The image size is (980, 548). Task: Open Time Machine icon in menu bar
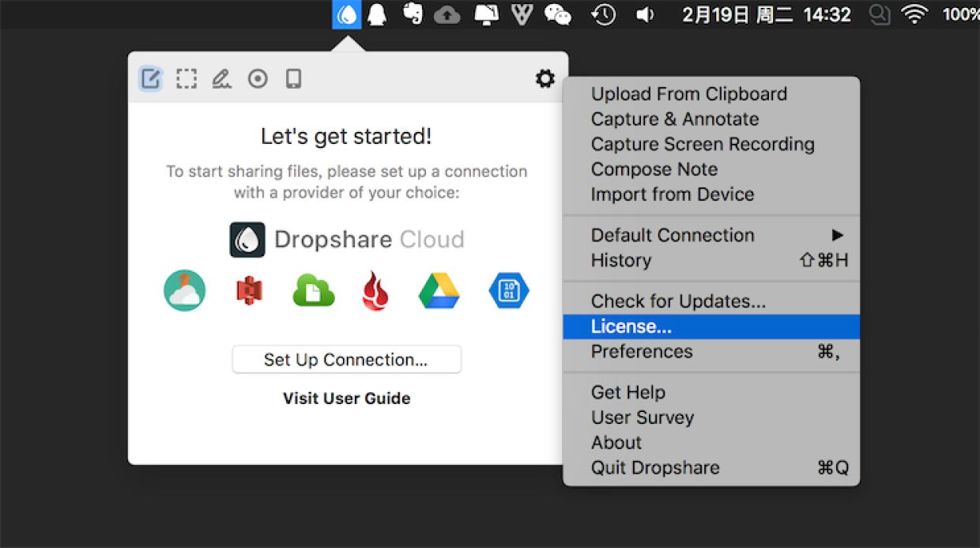605,14
